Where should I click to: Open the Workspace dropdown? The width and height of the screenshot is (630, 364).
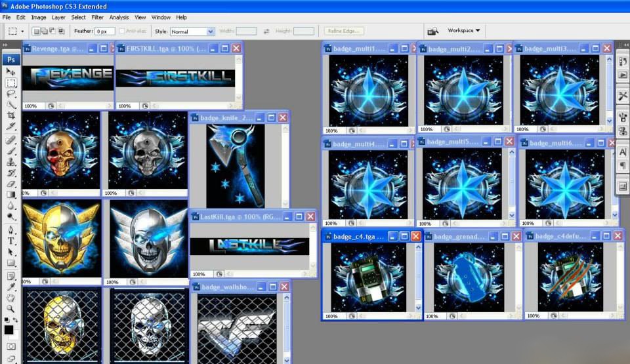(464, 31)
